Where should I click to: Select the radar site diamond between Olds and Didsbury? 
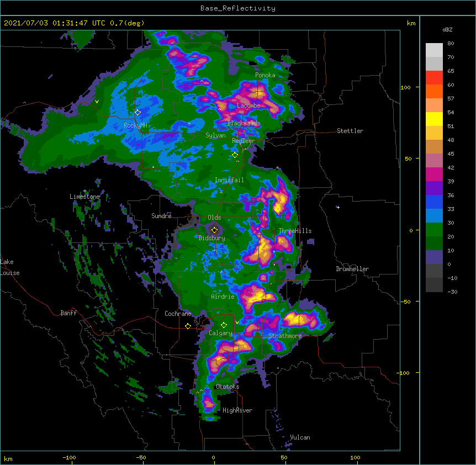click(215, 230)
